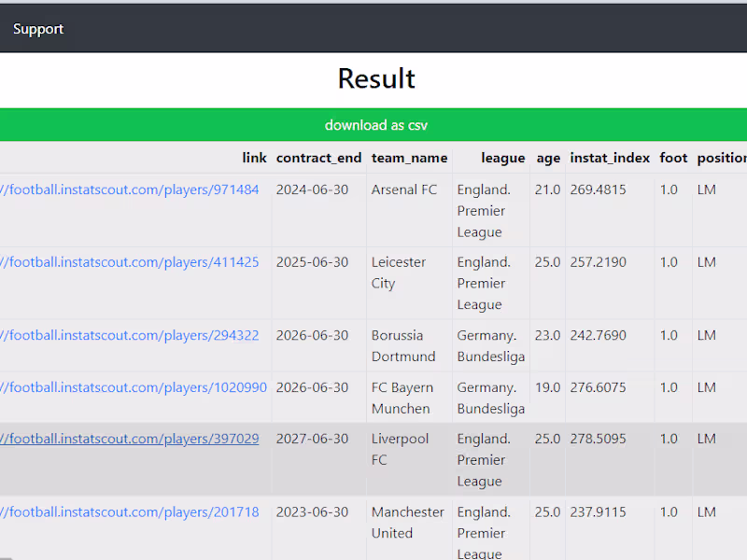
Task: Click contract end date 2027-06-30
Action: [312, 439]
